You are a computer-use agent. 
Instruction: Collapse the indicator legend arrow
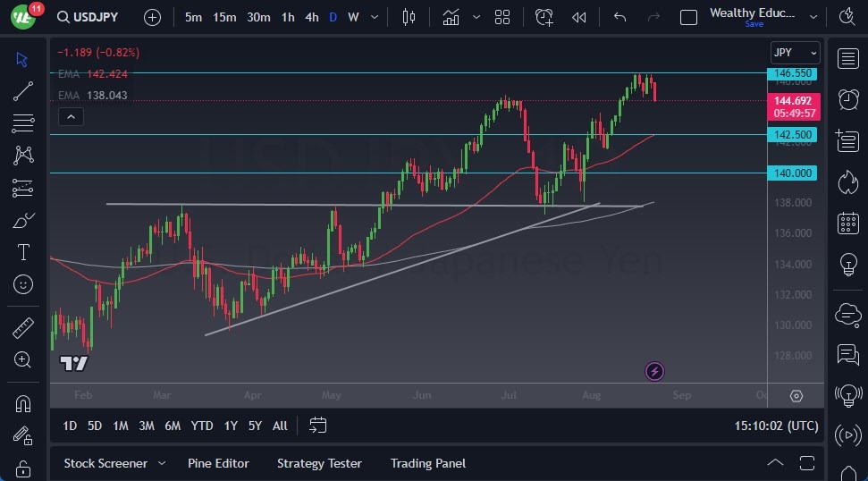point(70,115)
